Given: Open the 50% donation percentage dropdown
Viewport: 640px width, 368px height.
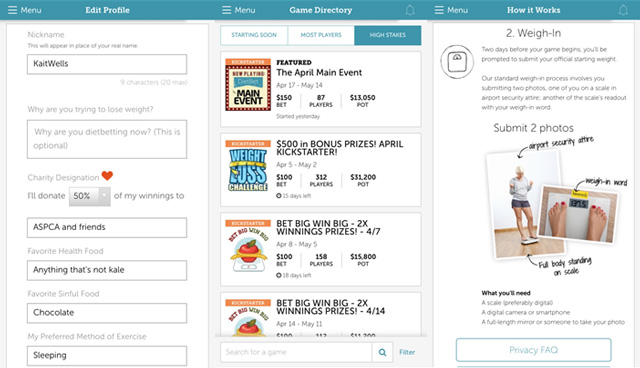Looking at the screenshot, I should click(89, 196).
